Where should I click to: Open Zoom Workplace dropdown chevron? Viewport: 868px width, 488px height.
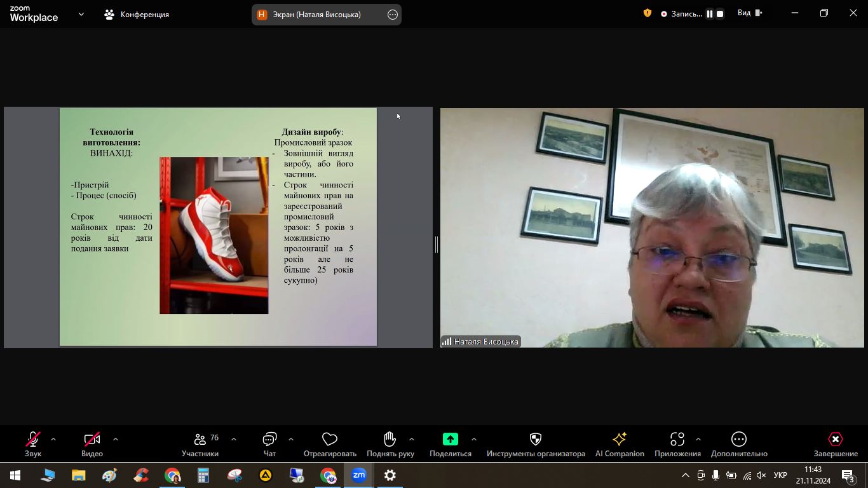(81, 14)
